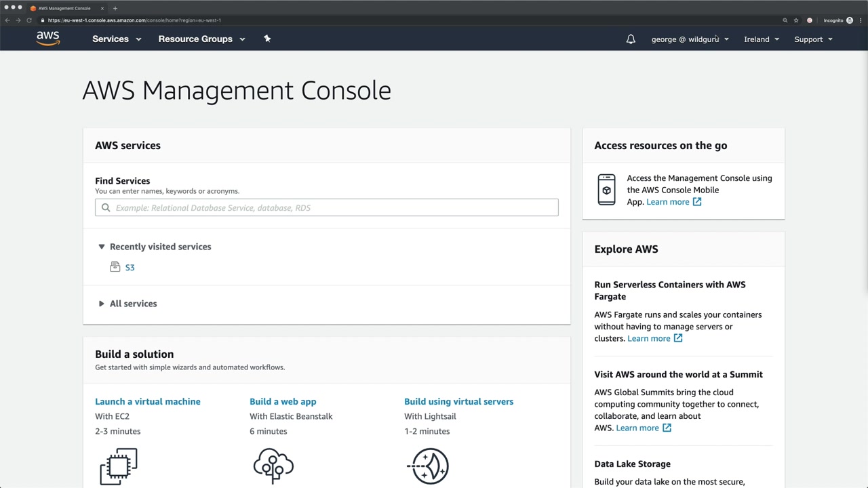Click the Lightsail compass icon
868x488 pixels.
(429, 466)
